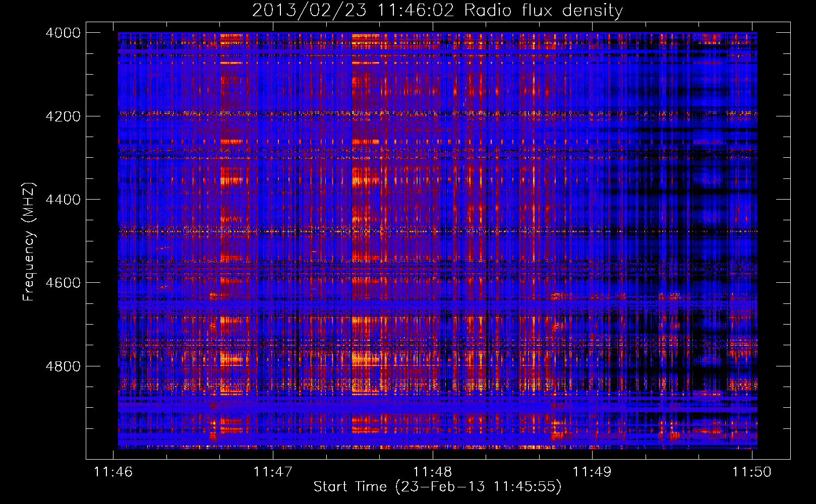
Task: Click the 11:50 time tick label
Action: pos(752,472)
